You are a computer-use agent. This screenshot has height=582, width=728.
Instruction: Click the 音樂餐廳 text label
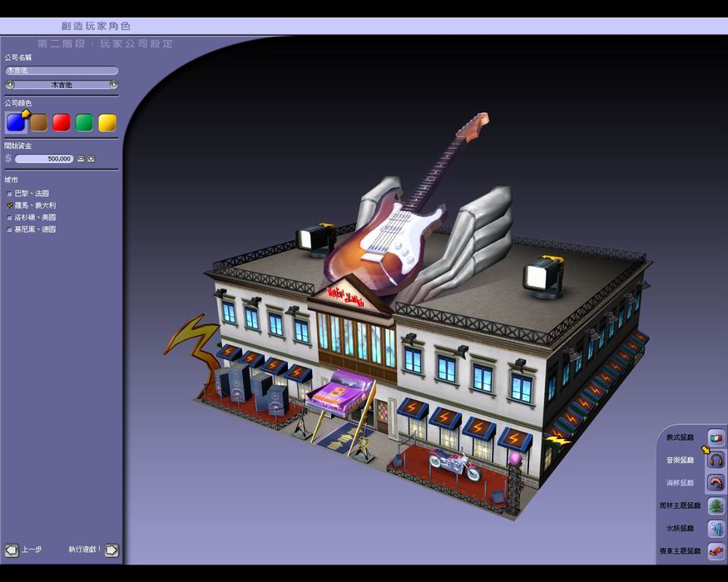[x=680, y=460]
